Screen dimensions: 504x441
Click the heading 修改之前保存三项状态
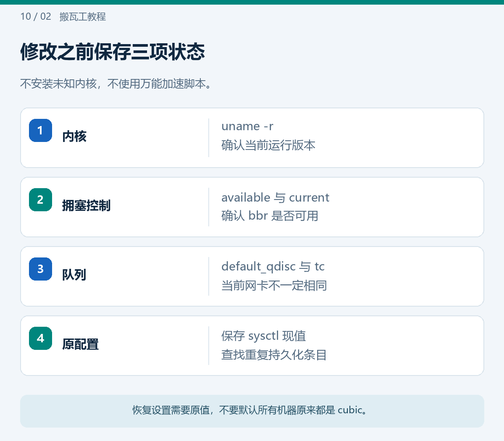pos(113,52)
